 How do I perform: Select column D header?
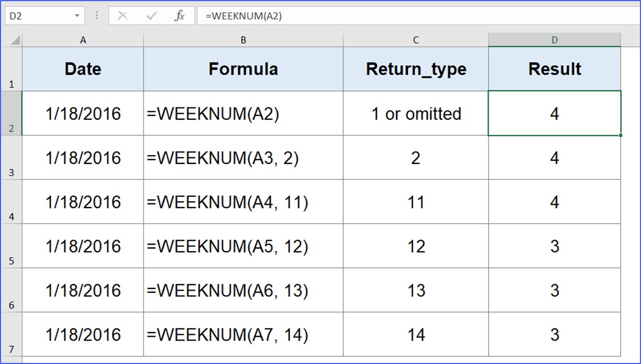click(555, 39)
